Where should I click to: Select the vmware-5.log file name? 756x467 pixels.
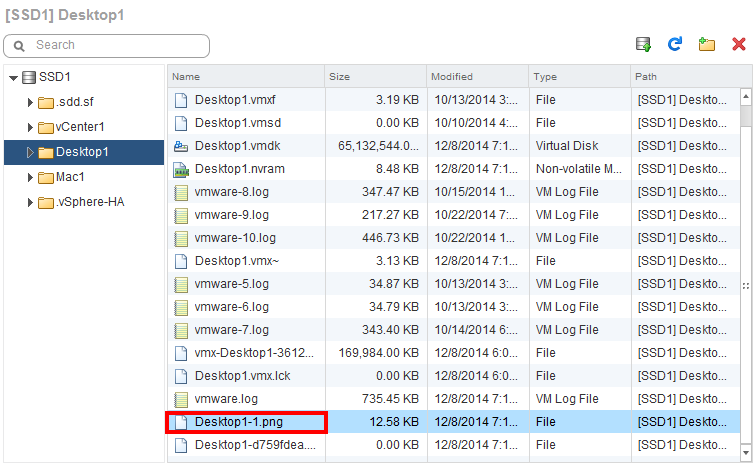[x=231, y=284]
